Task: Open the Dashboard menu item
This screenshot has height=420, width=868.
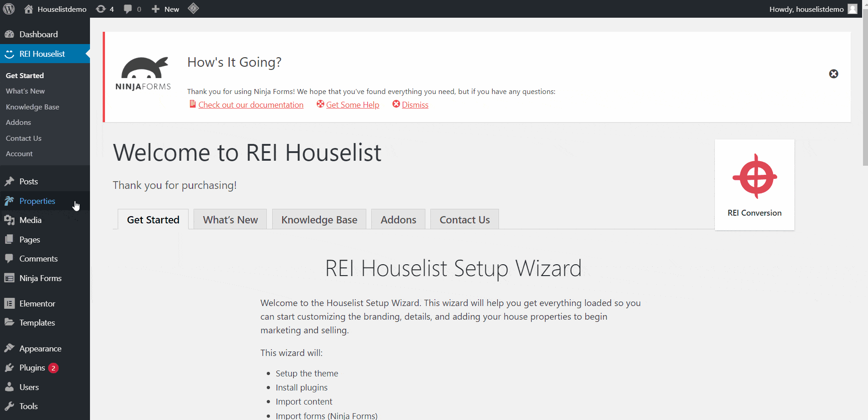Action: point(45,34)
